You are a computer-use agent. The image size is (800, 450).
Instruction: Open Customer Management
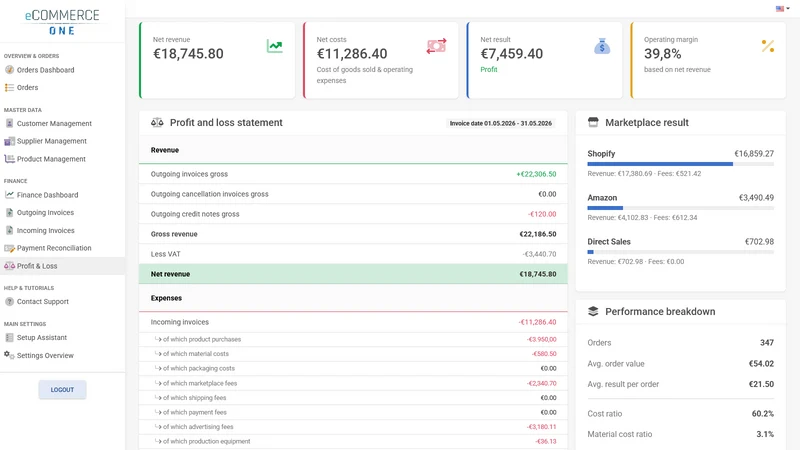pyautogui.click(x=54, y=123)
